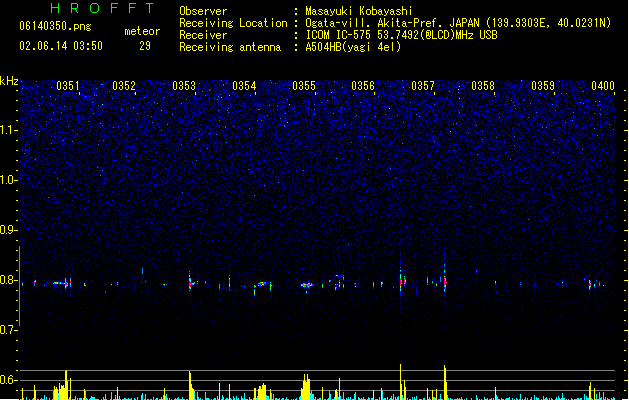Click the 0.9 kHz axis label
Screen dimensions: 629x400
pyautogui.click(x=8, y=230)
